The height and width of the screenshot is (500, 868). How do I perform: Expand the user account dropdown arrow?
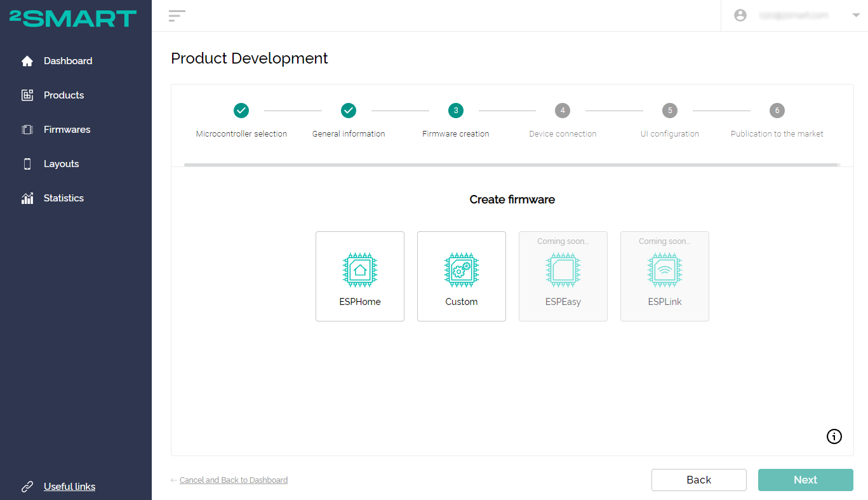click(x=856, y=16)
